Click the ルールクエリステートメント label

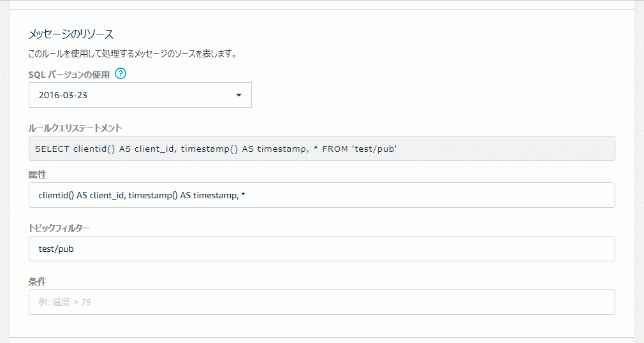(x=75, y=128)
